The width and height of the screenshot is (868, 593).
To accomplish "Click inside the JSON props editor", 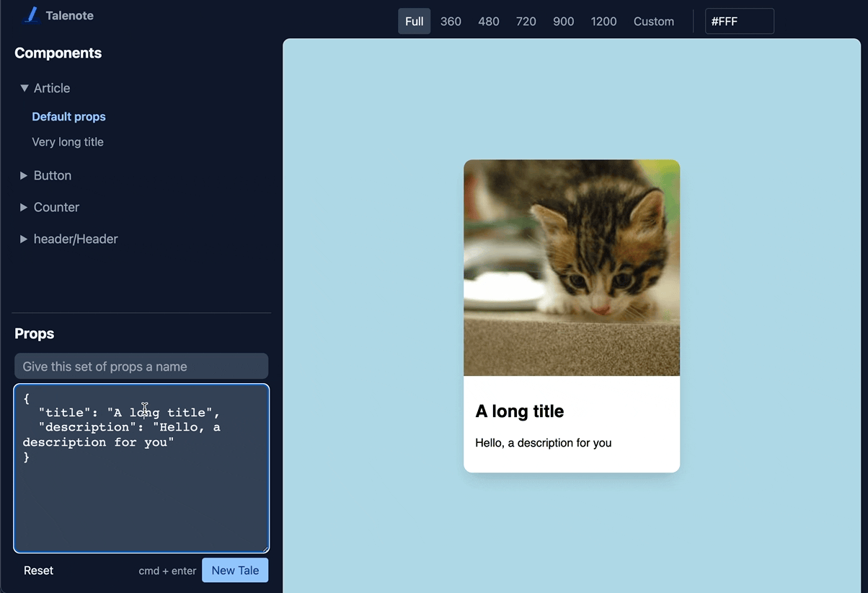I will coord(141,469).
